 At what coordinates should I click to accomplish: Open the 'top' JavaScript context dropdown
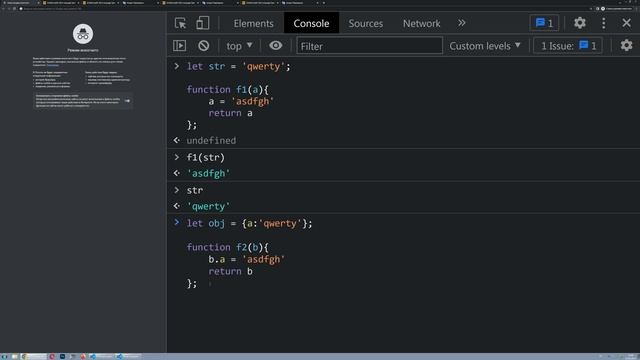tap(240, 46)
